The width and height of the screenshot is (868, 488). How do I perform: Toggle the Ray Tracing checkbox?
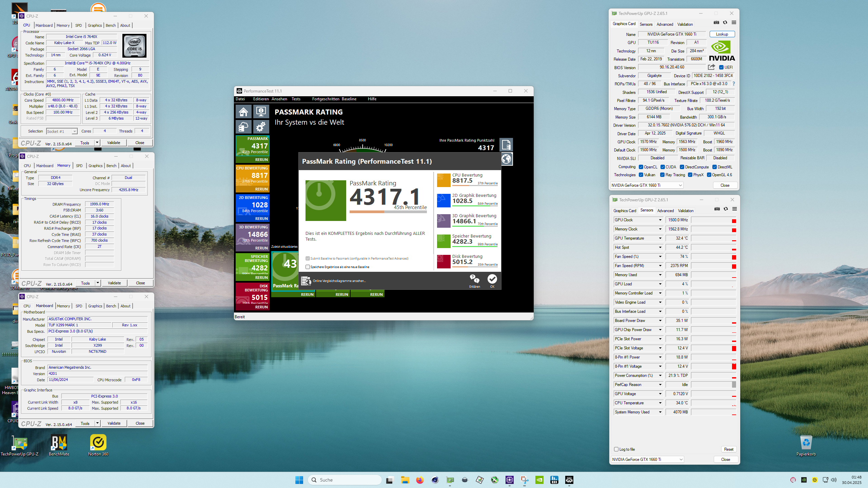click(662, 175)
